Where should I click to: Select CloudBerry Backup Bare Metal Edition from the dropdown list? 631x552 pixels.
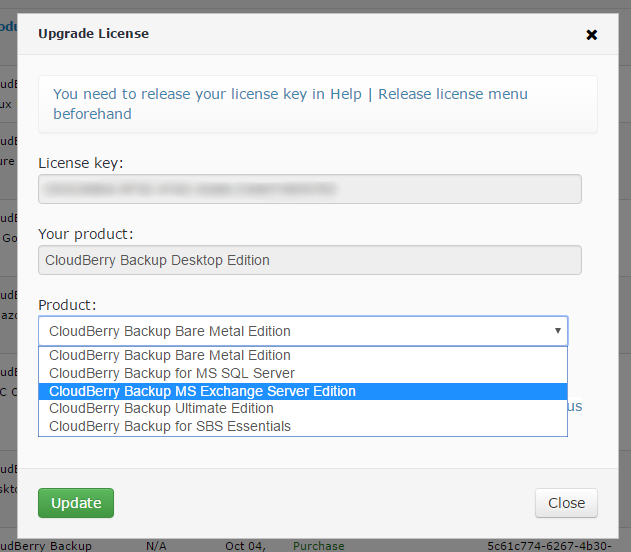click(x=303, y=355)
